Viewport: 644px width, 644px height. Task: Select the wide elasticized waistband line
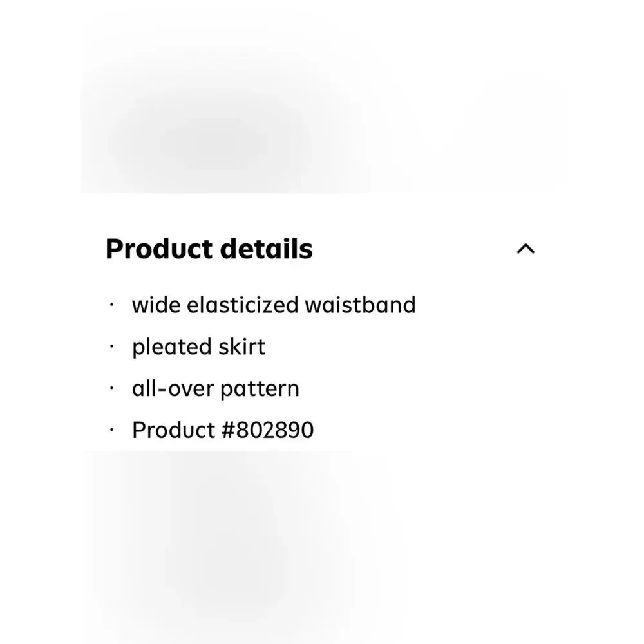point(274,305)
